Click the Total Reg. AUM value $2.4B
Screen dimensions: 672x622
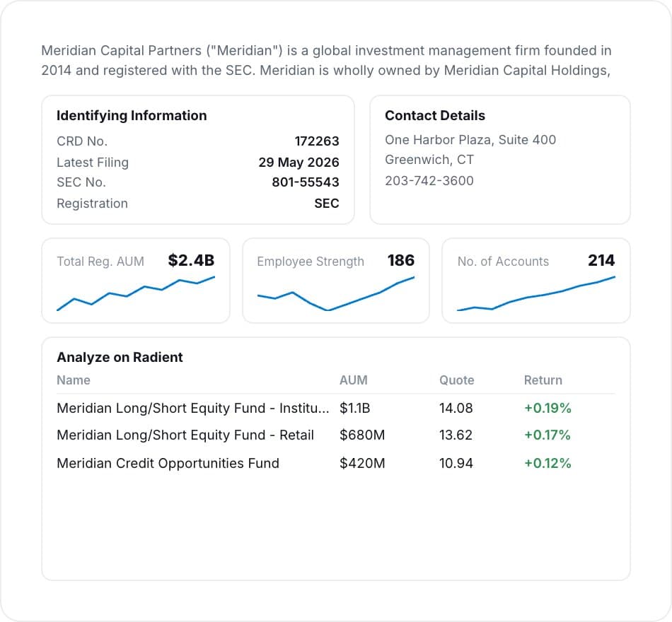point(191,260)
